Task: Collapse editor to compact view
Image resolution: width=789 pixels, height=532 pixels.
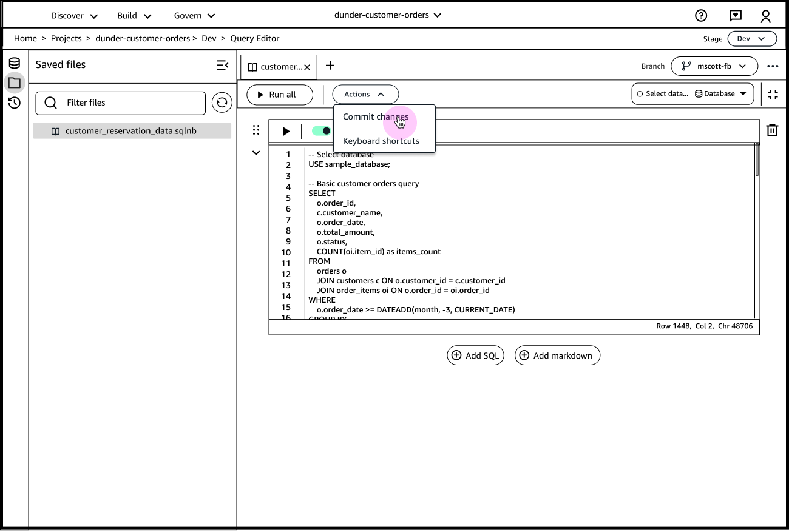Action: [x=773, y=94]
